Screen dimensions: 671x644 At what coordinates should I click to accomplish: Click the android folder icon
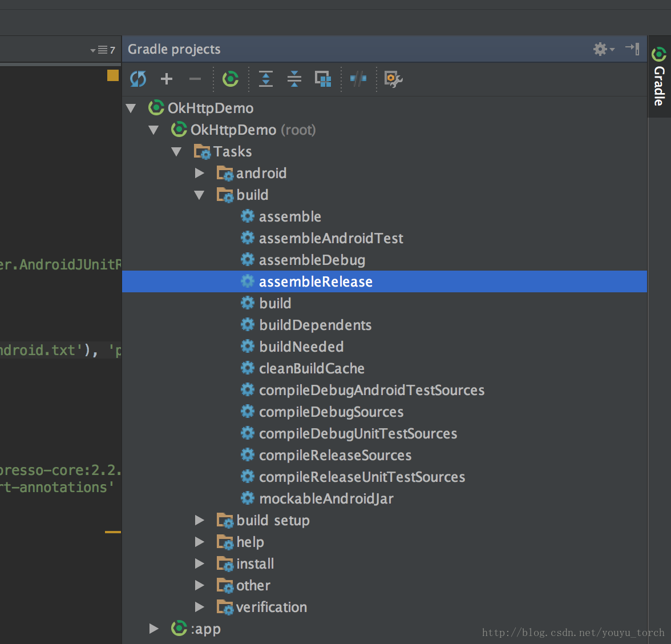pyautogui.click(x=225, y=174)
